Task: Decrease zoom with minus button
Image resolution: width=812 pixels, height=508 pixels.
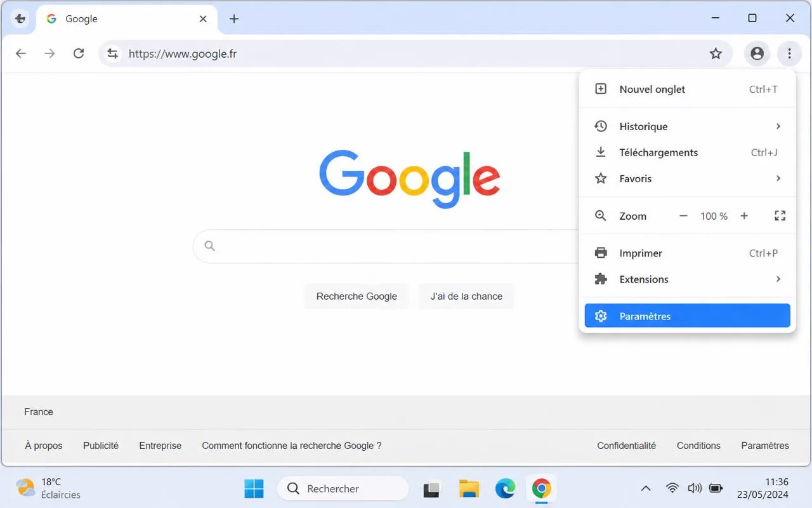Action: [683, 216]
